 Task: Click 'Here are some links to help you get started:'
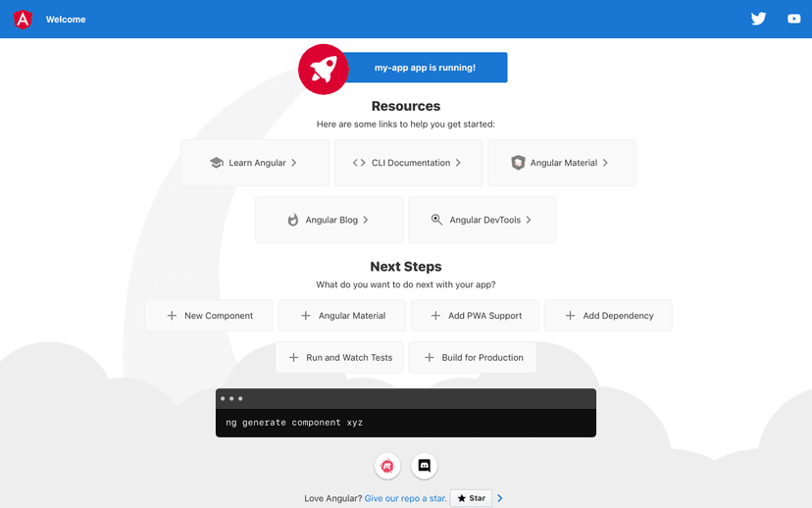[406, 125]
